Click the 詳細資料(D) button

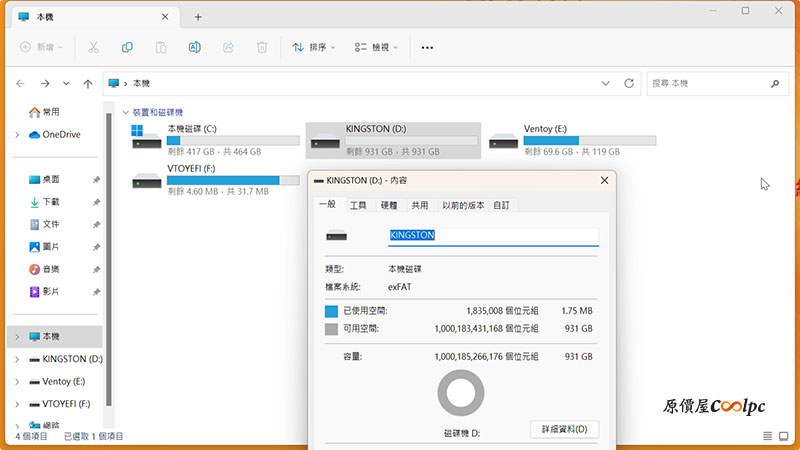(564, 429)
